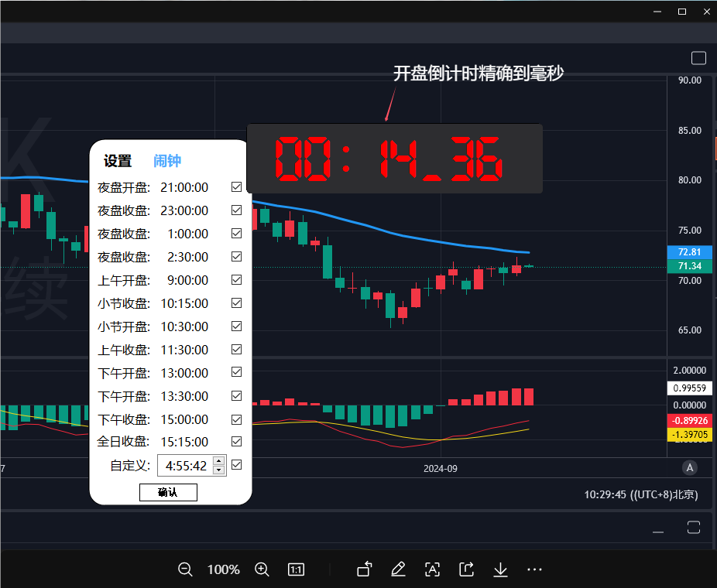This screenshot has height=588, width=717.
Task: Click the red countdown timer display
Action: [x=395, y=159]
